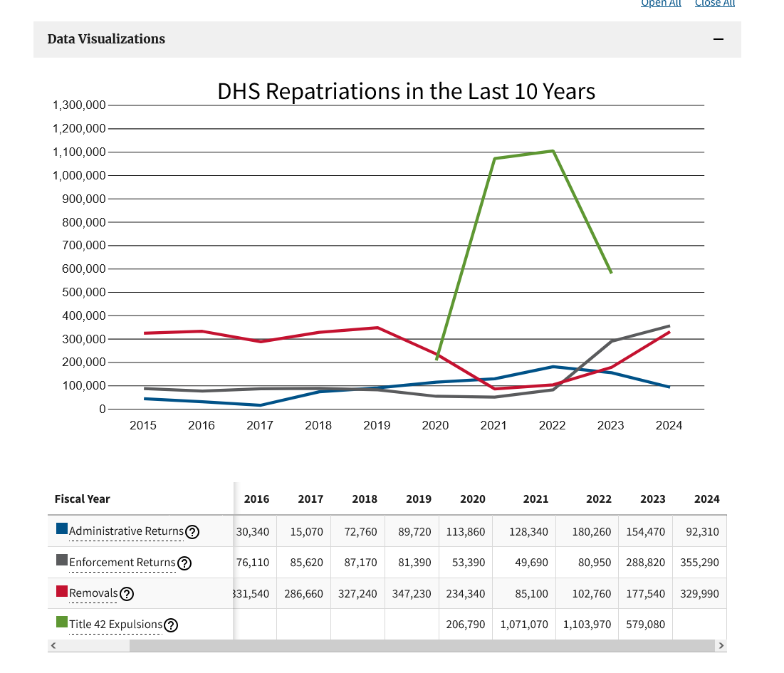Click the 2023 column header
Viewport: 784px width, 673px height.
click(x=652, y=499)
